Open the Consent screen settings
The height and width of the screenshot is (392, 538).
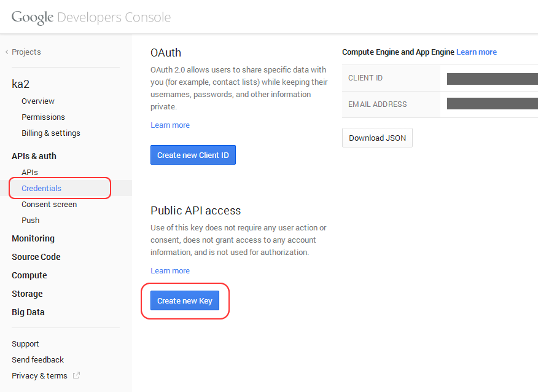point(49,204)
